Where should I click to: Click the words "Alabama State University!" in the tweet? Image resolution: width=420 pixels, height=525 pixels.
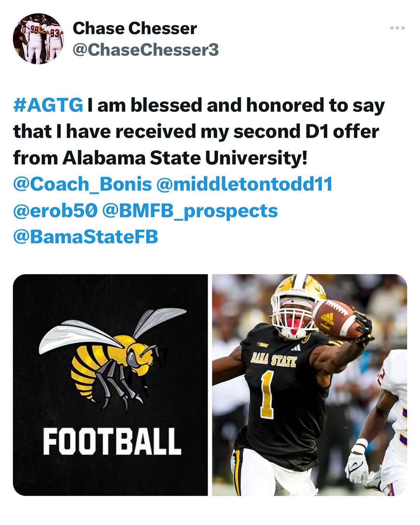(185, 158)
